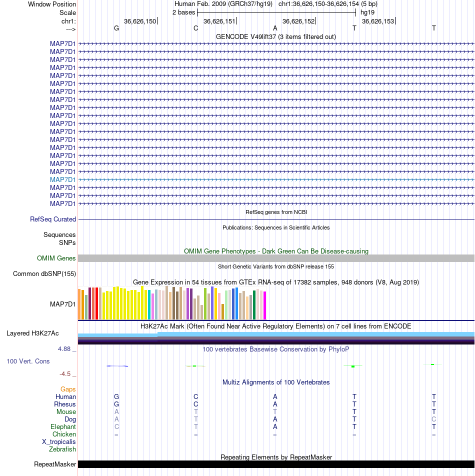Click the G base in the Rhesus row

[116, 404]
